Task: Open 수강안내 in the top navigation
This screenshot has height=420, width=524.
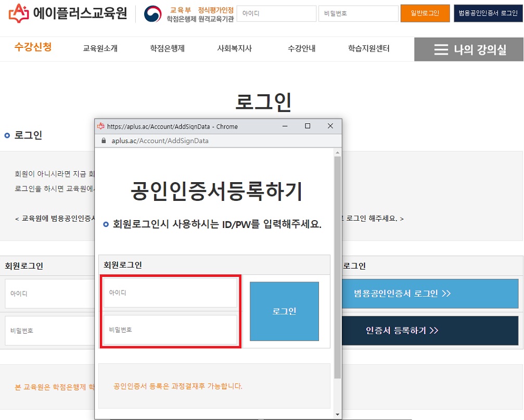Action: tap(301, 49)
